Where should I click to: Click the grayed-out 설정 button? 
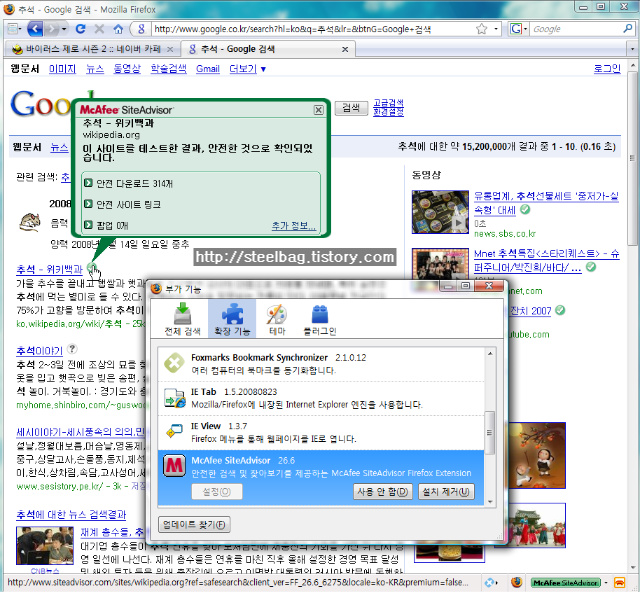click(217, 492)
